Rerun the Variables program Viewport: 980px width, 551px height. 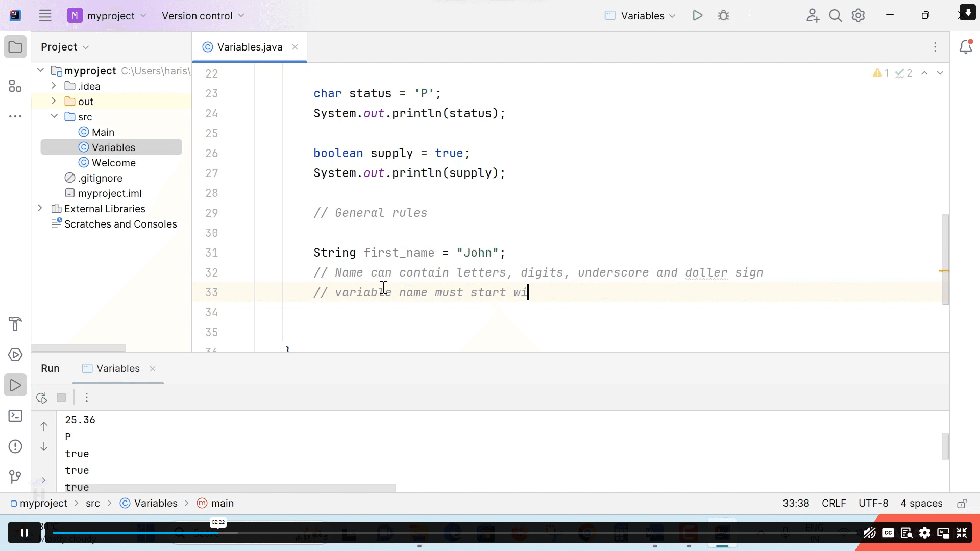pyautogui.click(x=41, y=397)
